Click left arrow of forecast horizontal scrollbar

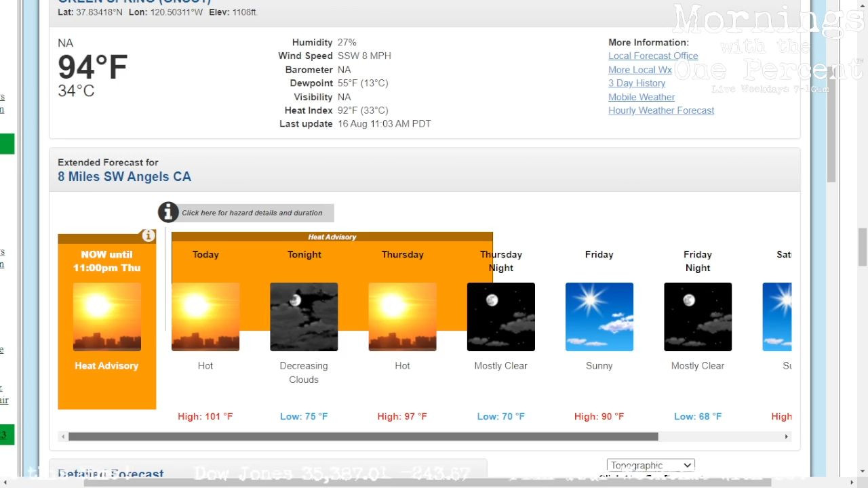[x=63, y=437]
